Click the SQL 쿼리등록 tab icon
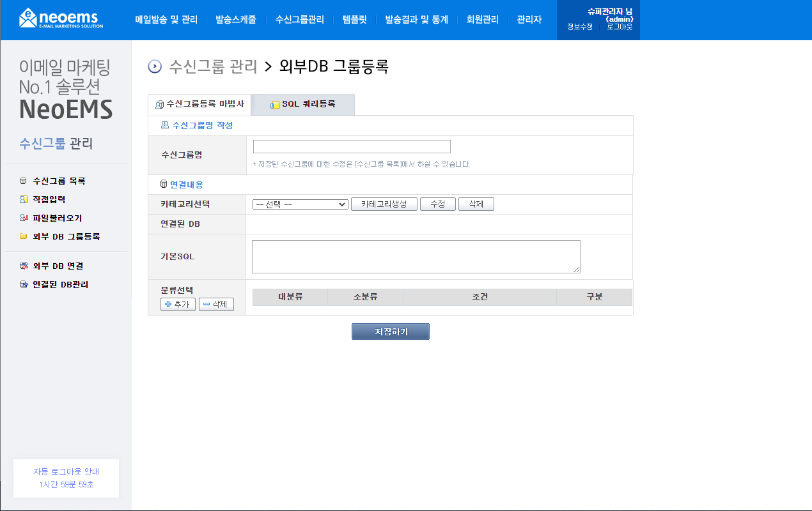The image size is (812, 511). [275, 105]
